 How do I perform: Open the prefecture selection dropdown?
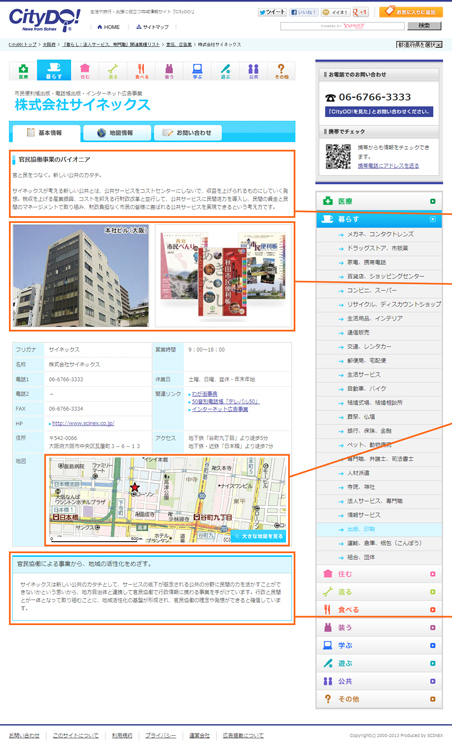tap(419, 44)
